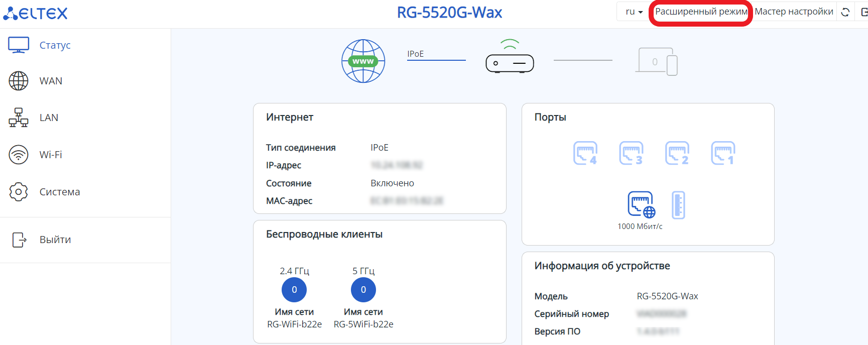Click the 2.4 ГГц client count circle
The width and height of the screenshot is (868, 345).
click(294, 290)
